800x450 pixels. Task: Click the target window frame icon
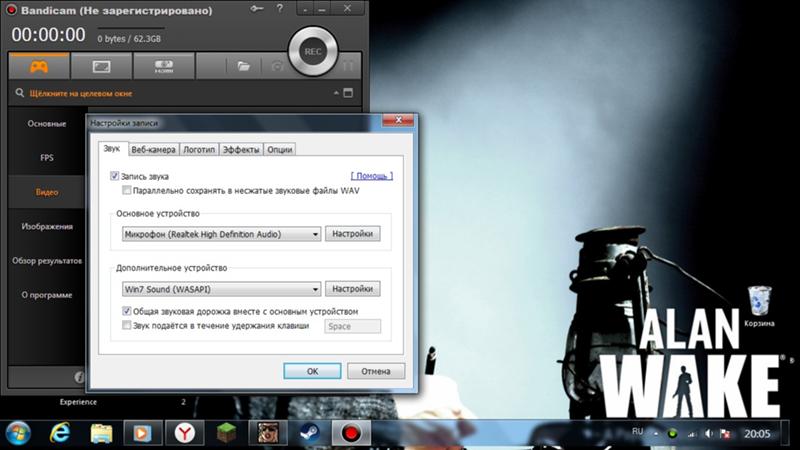tap(348, 93)
